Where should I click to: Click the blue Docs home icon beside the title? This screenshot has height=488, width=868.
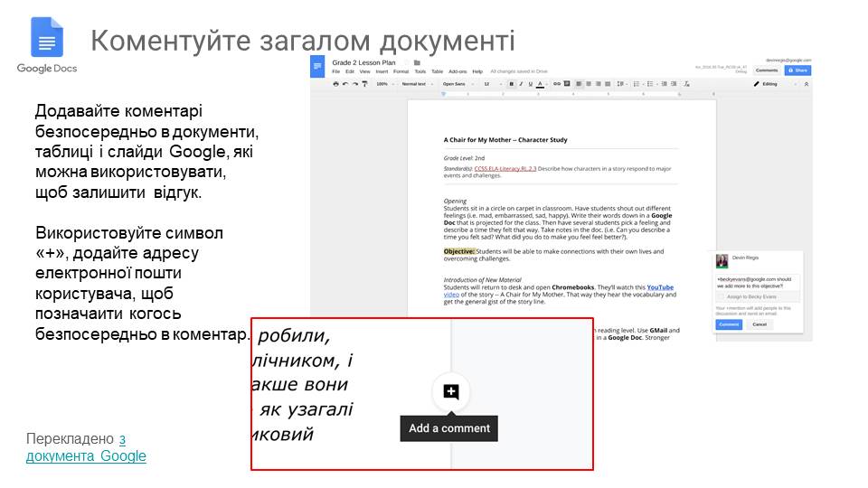tap(317, 66)
